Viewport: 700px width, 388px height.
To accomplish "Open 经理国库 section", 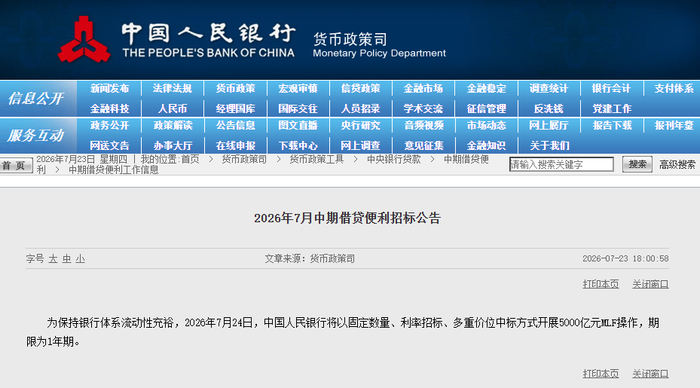I will pos(235,108).
